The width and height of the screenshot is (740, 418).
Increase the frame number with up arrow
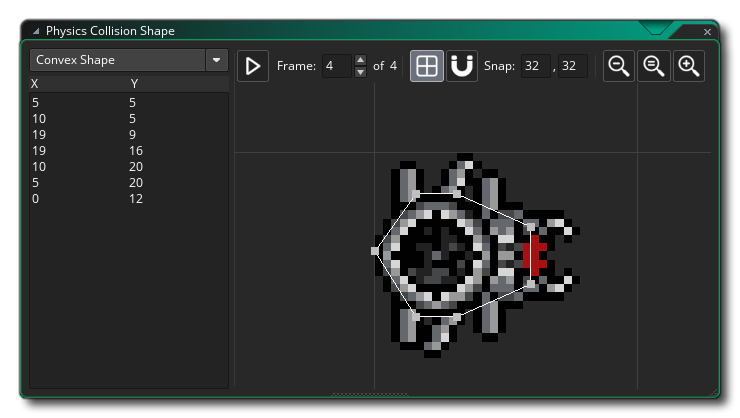(x=361, y=61)
